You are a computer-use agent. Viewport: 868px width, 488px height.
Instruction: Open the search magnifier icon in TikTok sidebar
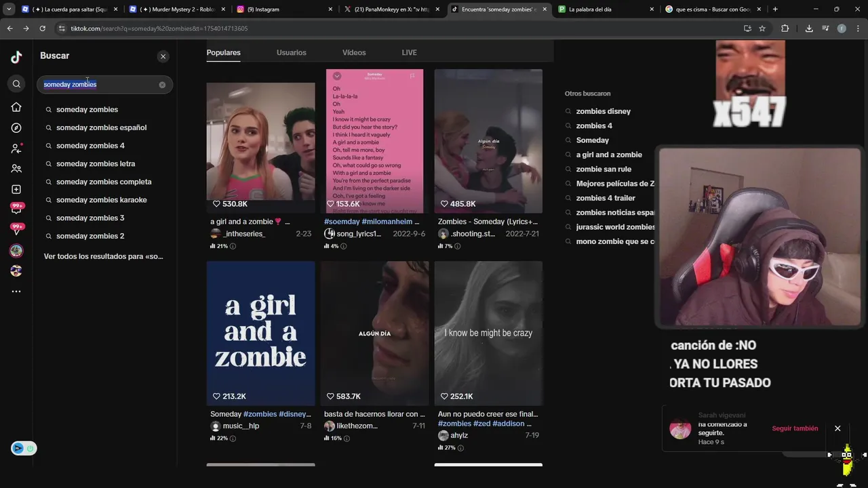[16, 84]
